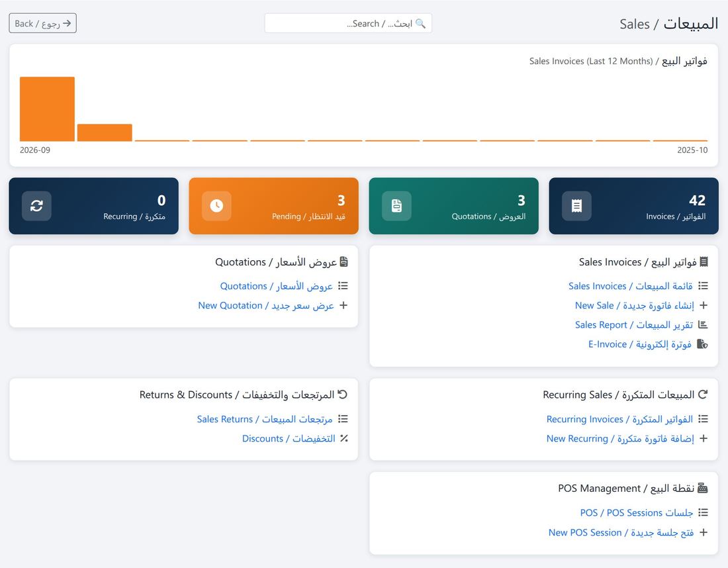Image resolution: width=728 pixels, height=568 pixels.
Task: Open Recurring Invoices link
Action: point(619,420)
